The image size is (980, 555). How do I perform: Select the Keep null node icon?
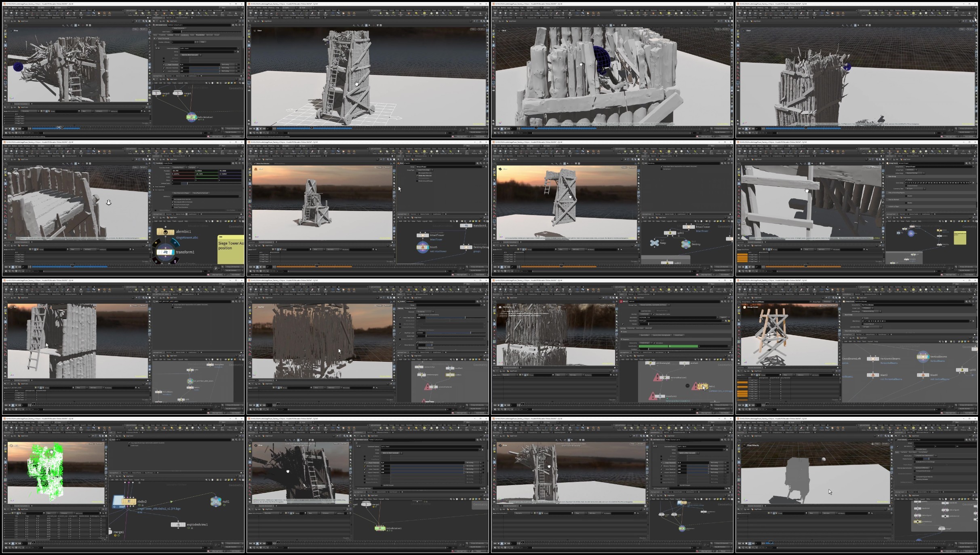click(654, 243)
